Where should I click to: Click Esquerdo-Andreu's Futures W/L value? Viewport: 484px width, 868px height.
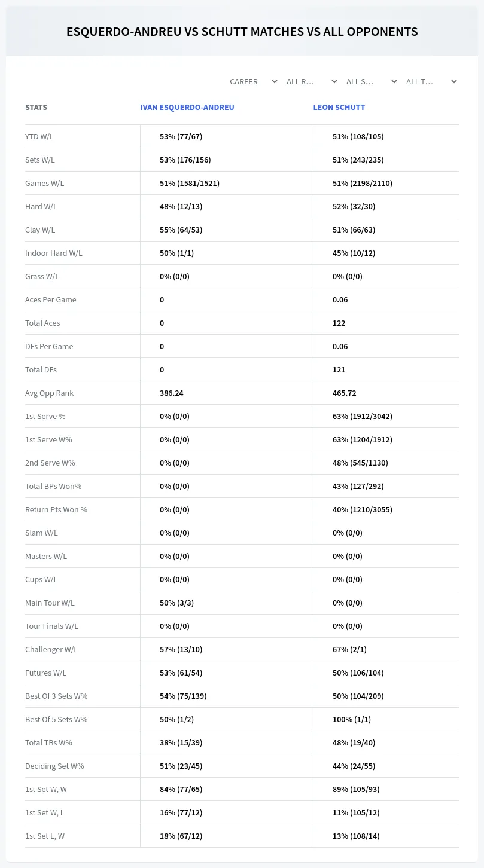[181, 673]
